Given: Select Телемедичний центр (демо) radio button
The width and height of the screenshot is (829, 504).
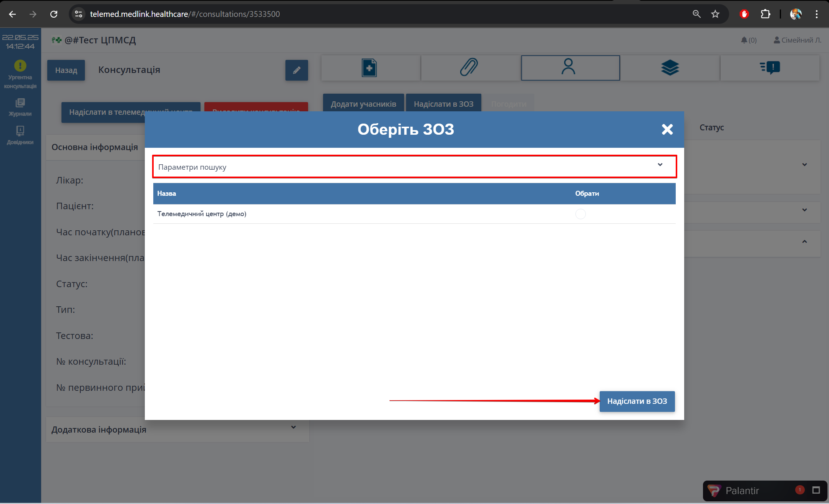Looking at the screenshot, I should point(580,214).
